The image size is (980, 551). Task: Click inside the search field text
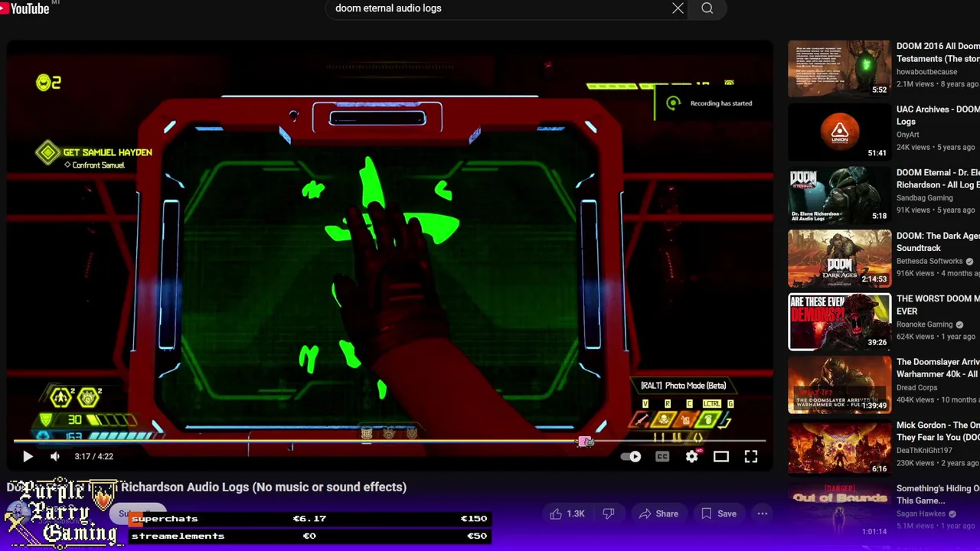pyautogui.click(x=388, y=8)
